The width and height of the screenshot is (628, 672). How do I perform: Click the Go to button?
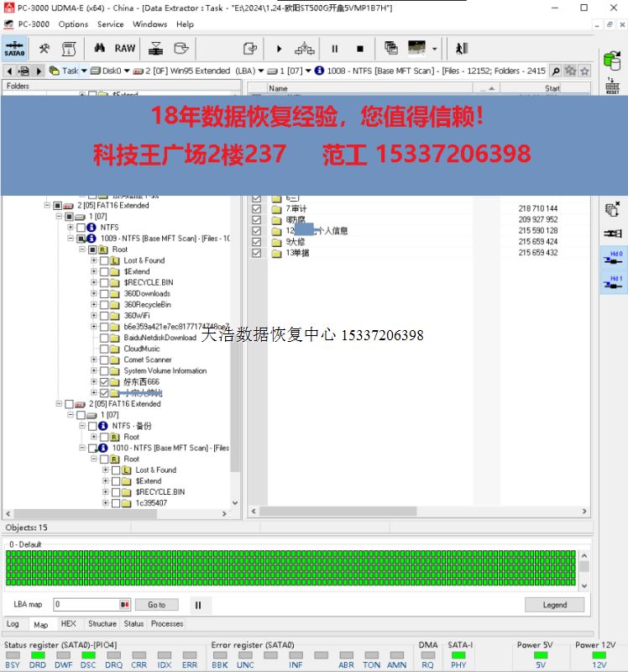click(156, 605)
